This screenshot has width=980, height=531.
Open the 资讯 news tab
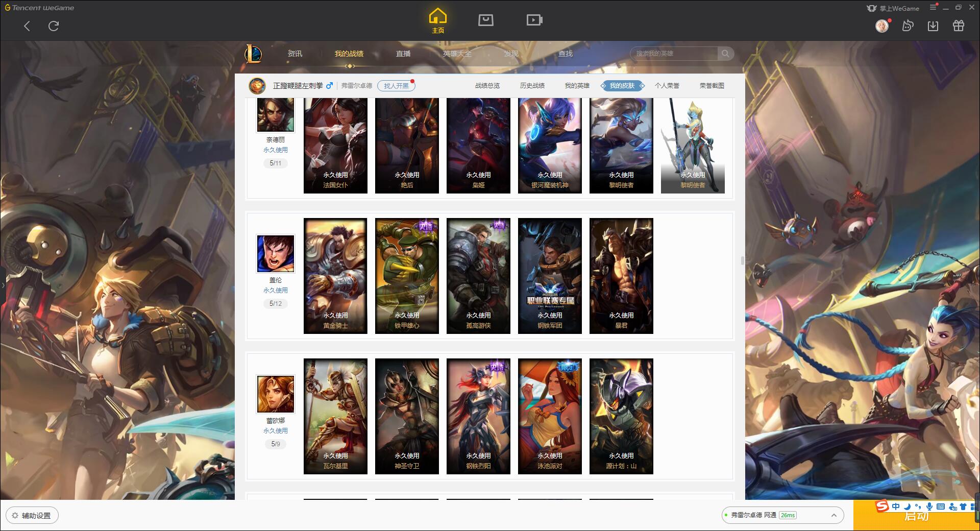[x=295, y=54]
